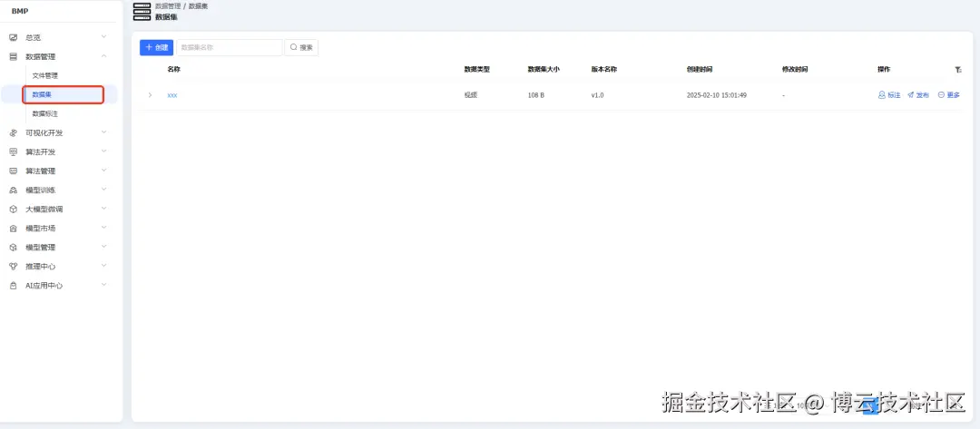This screenshot has width=980, height=429.
Task: Click the 视频 data type cell
Action: (x=471, y=95)
